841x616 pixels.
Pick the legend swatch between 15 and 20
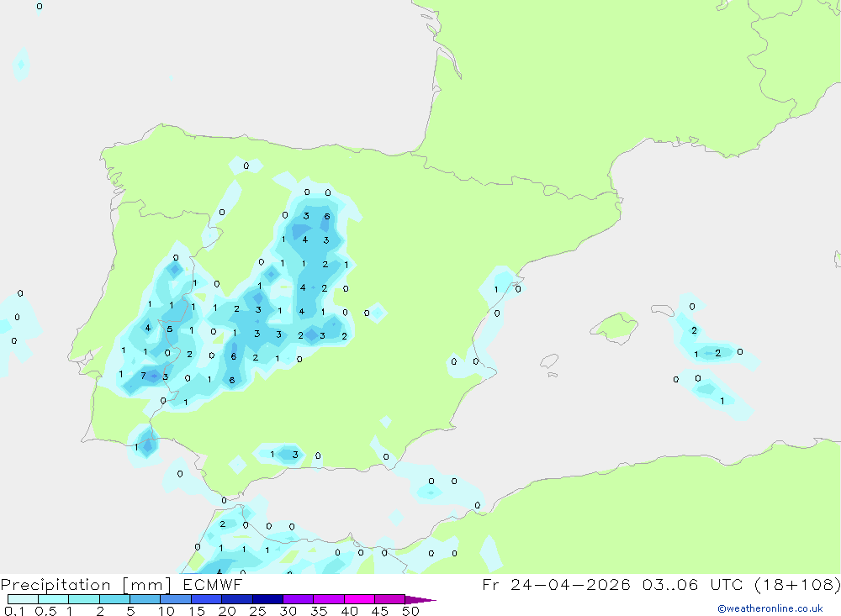click(207, 599)
